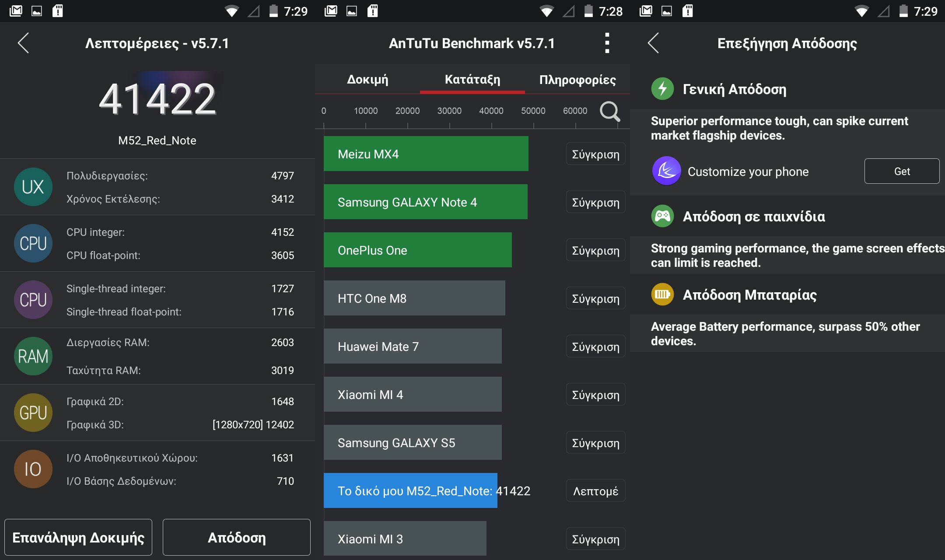Image resolution: width=945 pixels, height=560 pixels.
Task: Tap Σύγκριση for OnePlus One
Action: [x=595, y=250]
